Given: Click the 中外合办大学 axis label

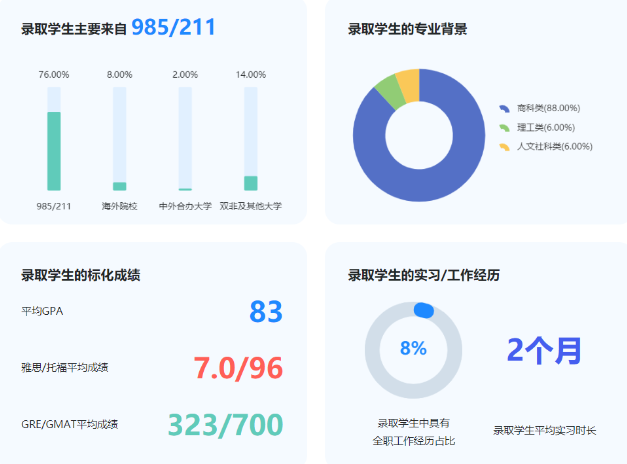Looking at the screenshot, I should tap(185, 206).
